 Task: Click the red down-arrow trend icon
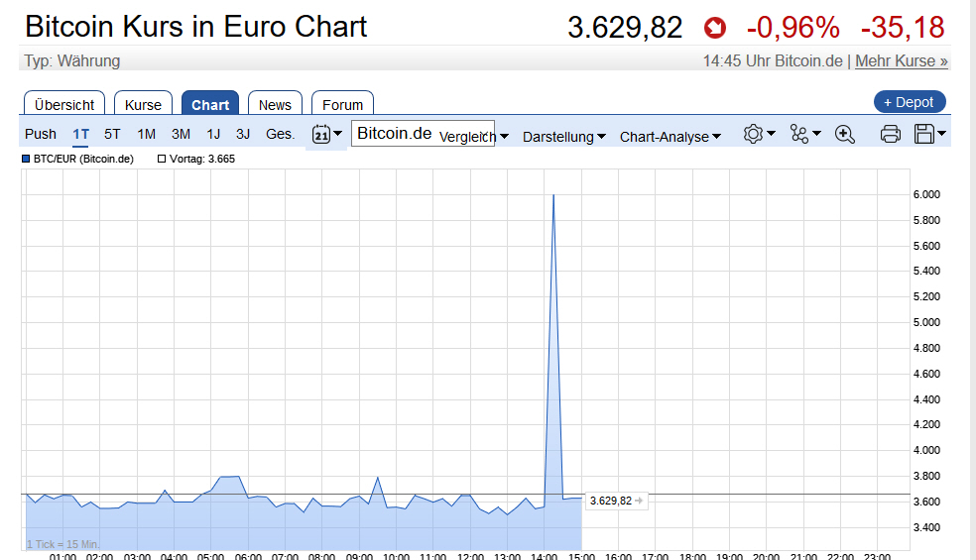[715, 28]
